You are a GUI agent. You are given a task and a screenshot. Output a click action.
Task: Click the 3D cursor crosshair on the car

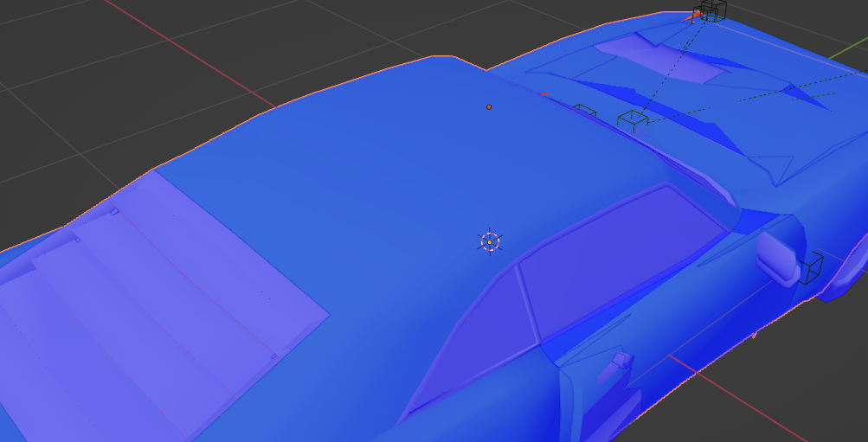point(489,241)
